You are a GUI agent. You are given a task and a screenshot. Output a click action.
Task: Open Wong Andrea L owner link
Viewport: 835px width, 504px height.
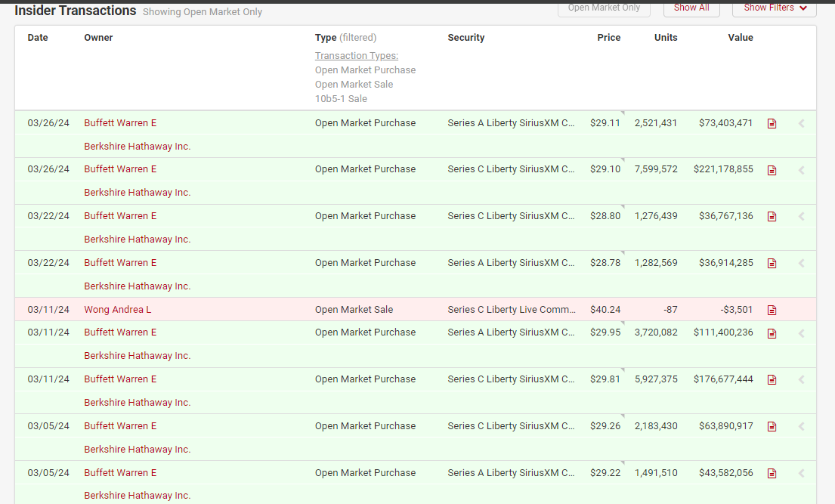point(118,310)
